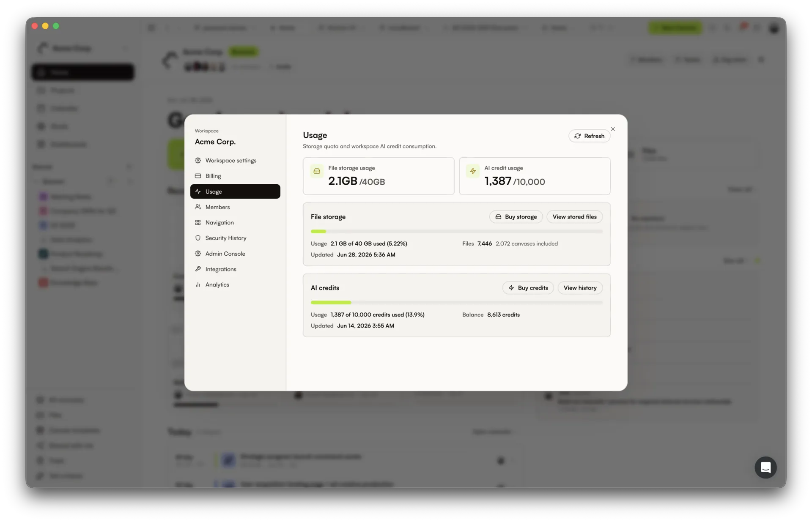Click the 'Jun 28, 2026 5:36 AM' updated time
Image resolution: width=812 pixels, height=522 pixels.
click(366, 255)
